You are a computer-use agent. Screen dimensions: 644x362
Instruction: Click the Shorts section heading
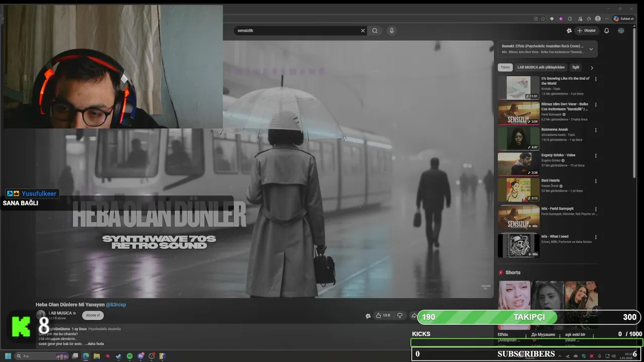click(x=513, y=273)
